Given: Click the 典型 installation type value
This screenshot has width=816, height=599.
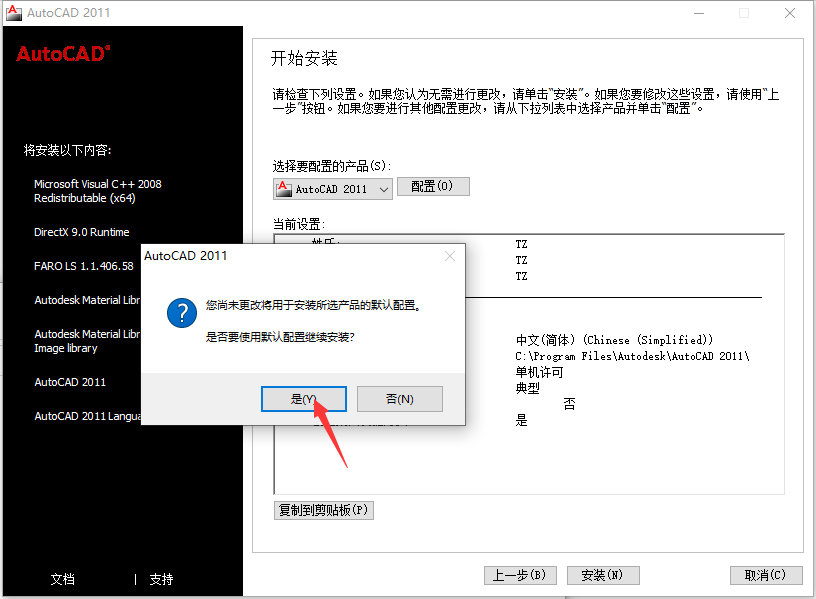Looking at the screenshot, I should pyautogui.click(x=528, y=388).
